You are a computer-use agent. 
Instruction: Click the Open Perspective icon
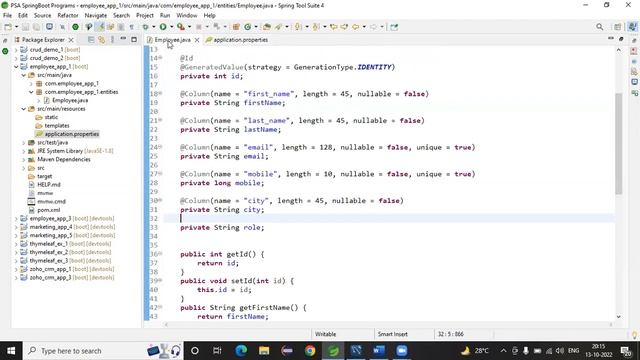pyautogui.click(x=618, y=27)
